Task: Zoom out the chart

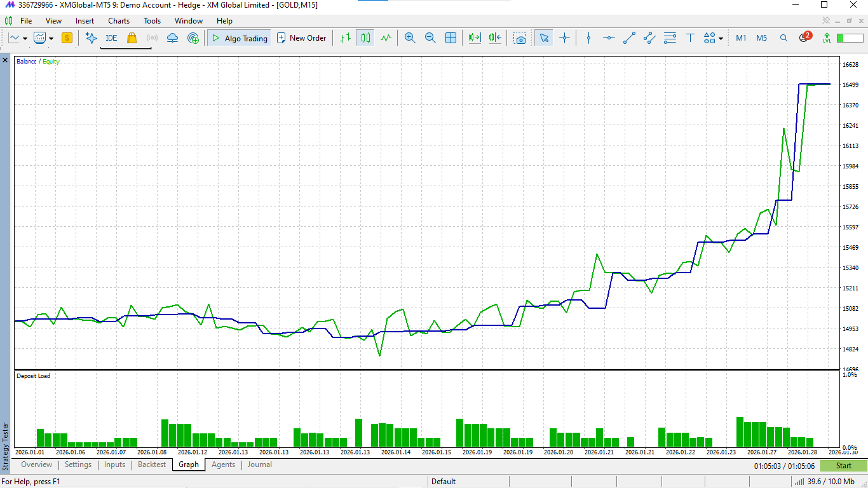Action: click(430, 38)
